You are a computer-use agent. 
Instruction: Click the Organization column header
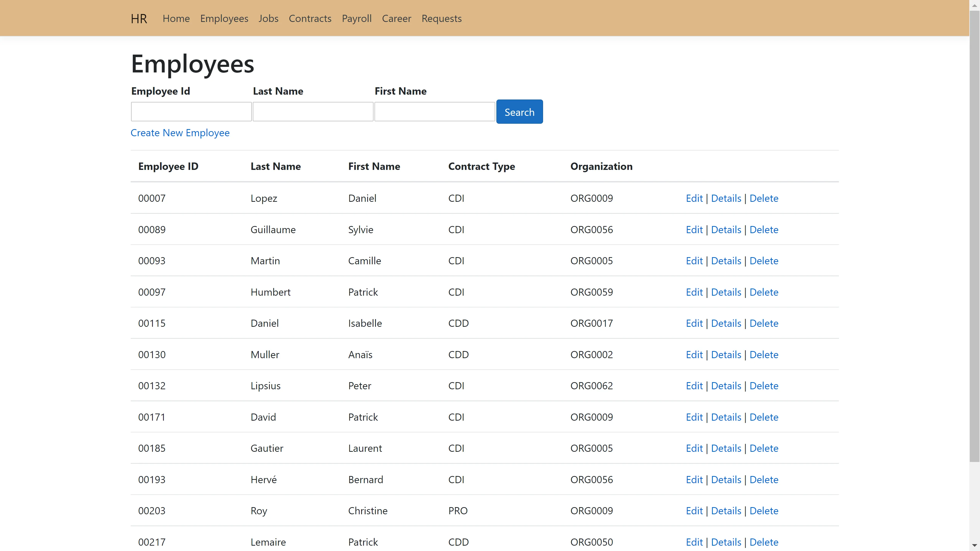coord(601,167)
